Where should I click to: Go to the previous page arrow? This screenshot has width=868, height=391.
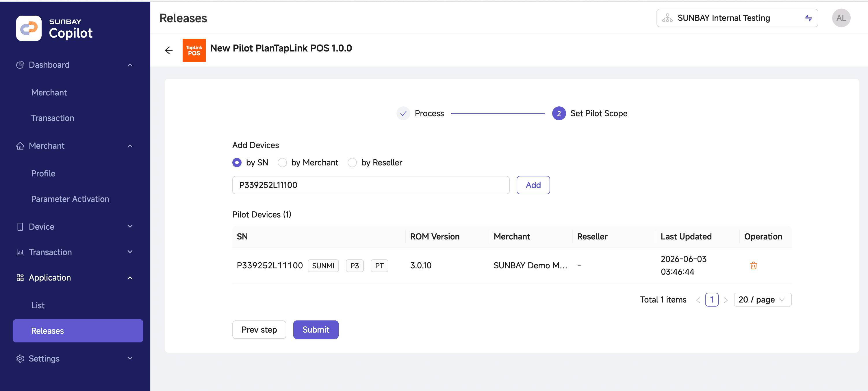pos(698,300)
